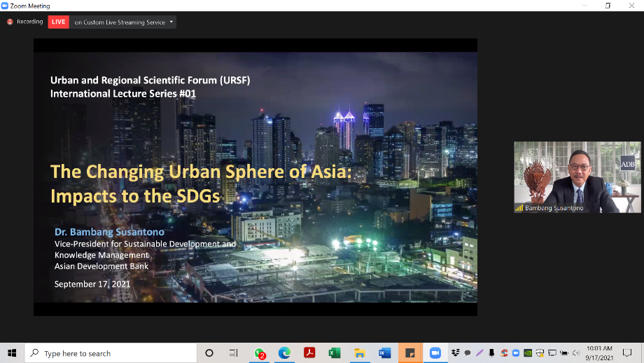Open File Explorer from the taskbar
Viewport: 644px width, 363px height.
pos(359,353)
